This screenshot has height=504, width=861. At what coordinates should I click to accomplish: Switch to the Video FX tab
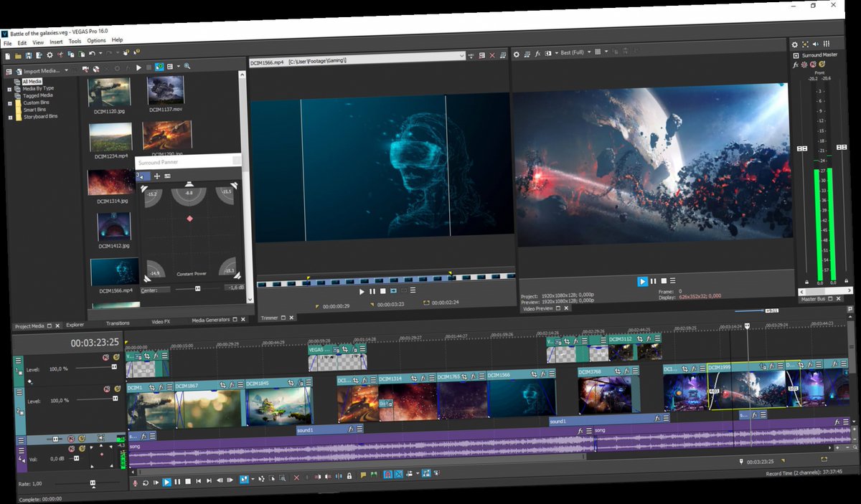(161, 322)
